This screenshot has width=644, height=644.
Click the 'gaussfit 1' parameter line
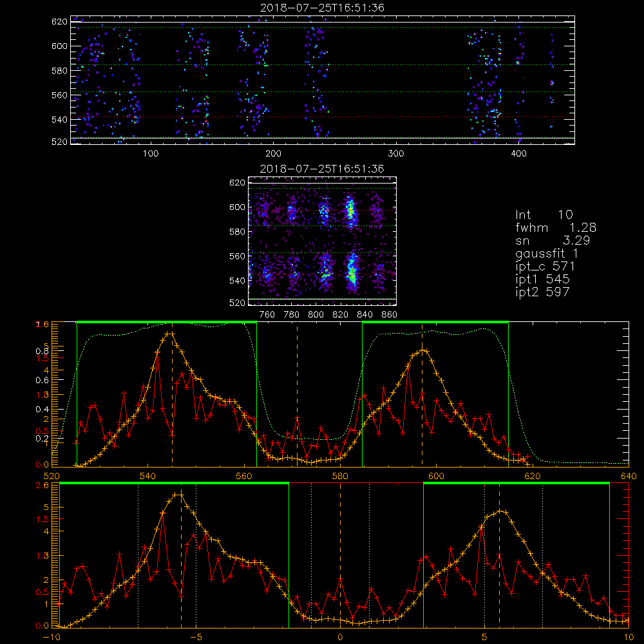pyautogui.click(x=547, y=253)
